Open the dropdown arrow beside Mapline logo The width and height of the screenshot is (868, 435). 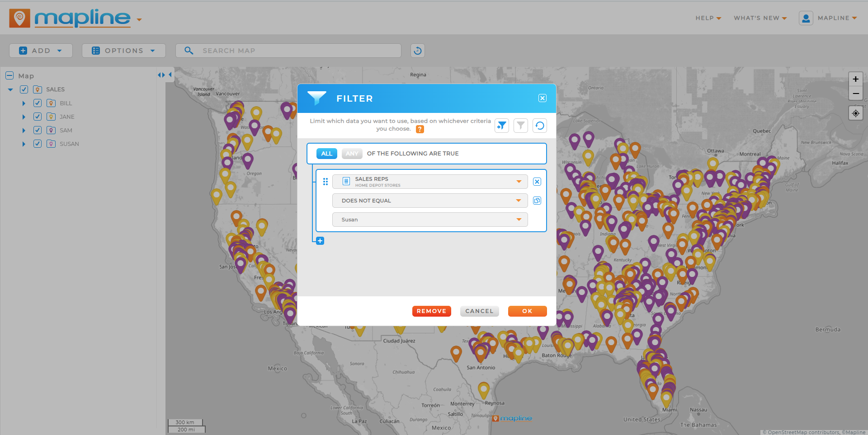[x=139, y=20]
